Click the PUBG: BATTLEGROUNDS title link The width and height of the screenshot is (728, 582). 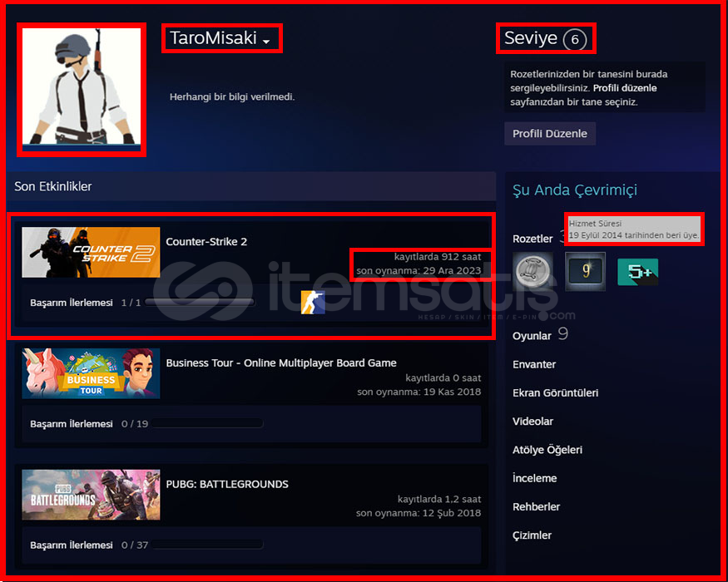(227, 484)
